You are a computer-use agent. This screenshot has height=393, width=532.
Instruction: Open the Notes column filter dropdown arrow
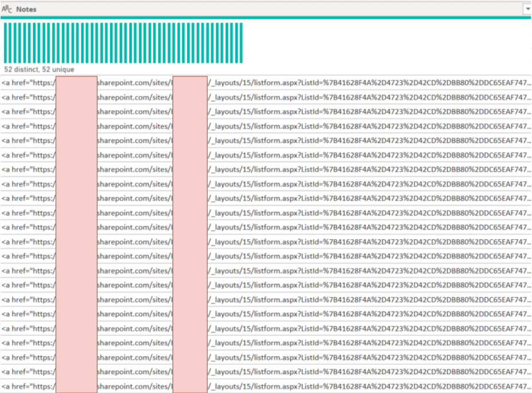point(527,9)
